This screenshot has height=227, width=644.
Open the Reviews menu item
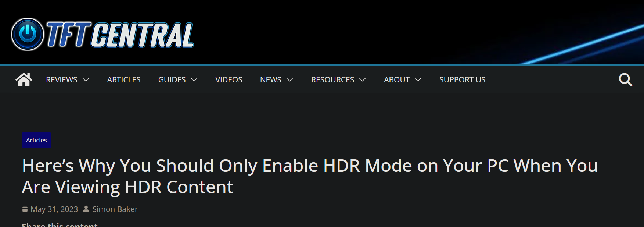coord(62,80)
